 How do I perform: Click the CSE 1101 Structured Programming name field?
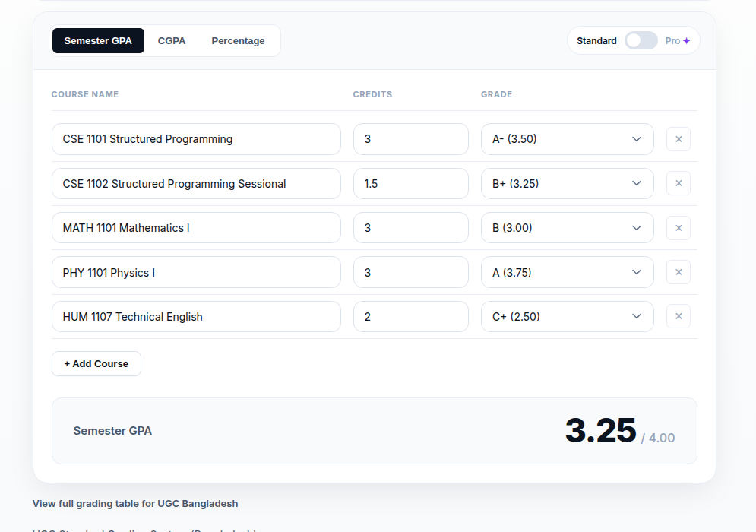[196, 139]
